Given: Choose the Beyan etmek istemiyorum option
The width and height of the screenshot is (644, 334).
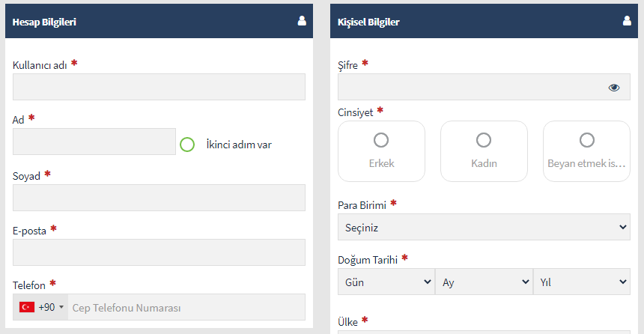Looking at the screenshot, I should pyautogui.click(x=586, y=151).
